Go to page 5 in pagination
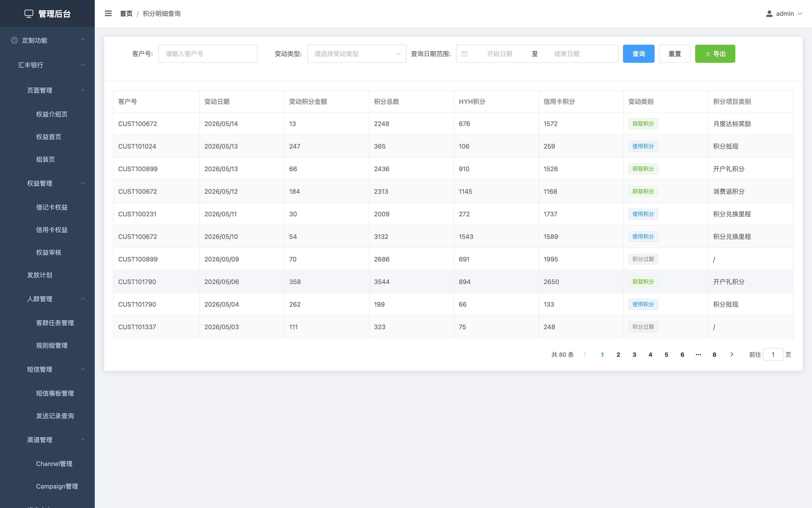 coord(666,354)
